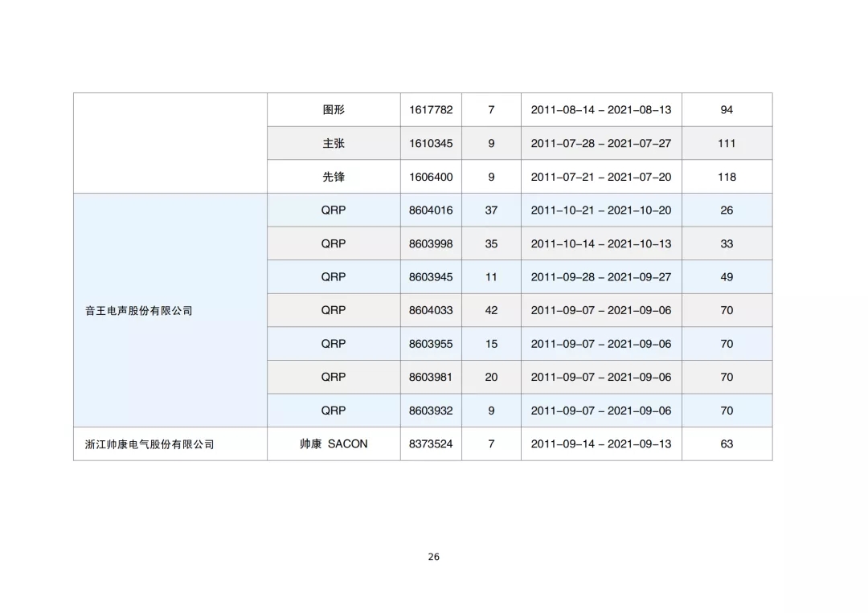The height and width of the screenshot is (613, 868).
Task: Select date range 2011-09-28 – 2021-09-27
Action: point(601,276)
